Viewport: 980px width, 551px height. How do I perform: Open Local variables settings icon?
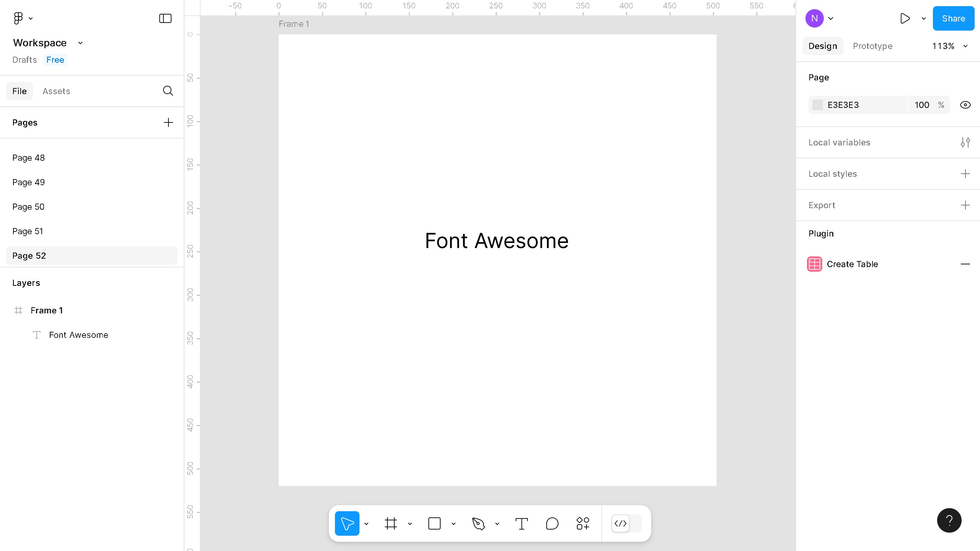click(965, 142)
